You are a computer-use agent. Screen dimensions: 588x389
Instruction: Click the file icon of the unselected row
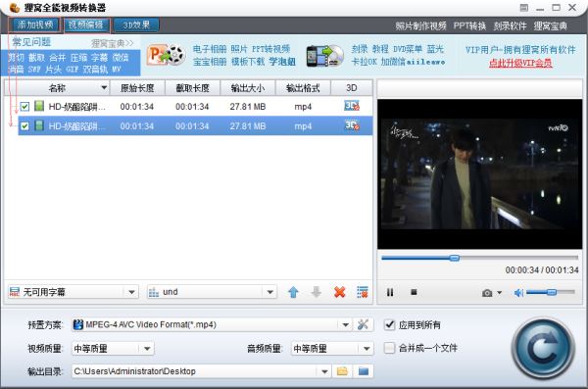tap(39, 106)
